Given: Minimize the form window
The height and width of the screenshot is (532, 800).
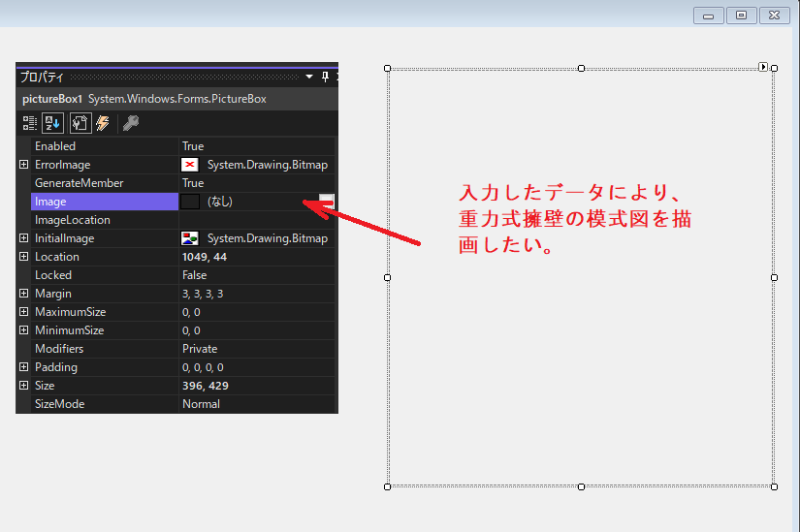Looking at the screenshot, I should pyautogui.click(x=709, y=16).
